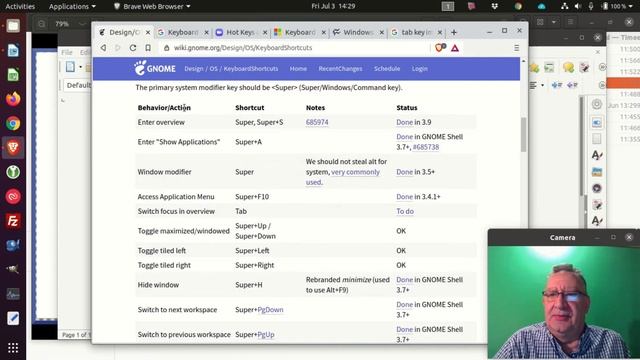
Task: Click Login in wiki header
Action: pos(420,69)
